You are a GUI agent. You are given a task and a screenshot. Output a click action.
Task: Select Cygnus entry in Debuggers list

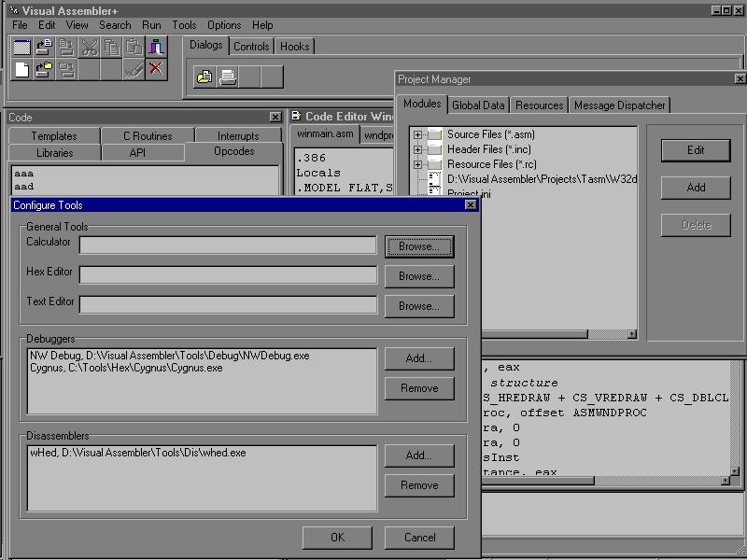126,368
